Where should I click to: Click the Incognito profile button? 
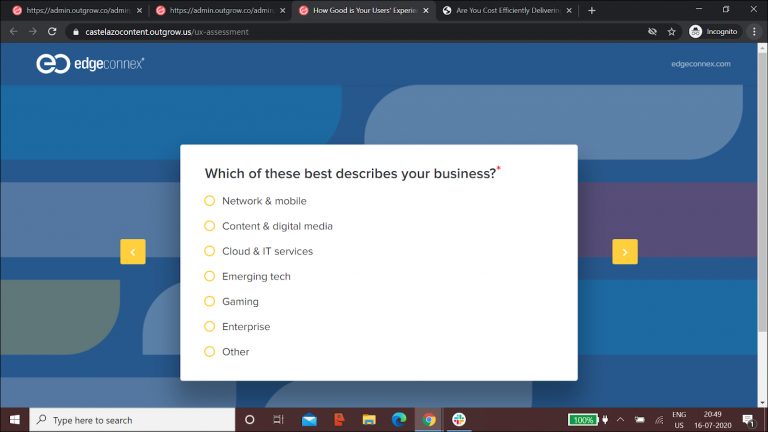[x=713, y=31]
